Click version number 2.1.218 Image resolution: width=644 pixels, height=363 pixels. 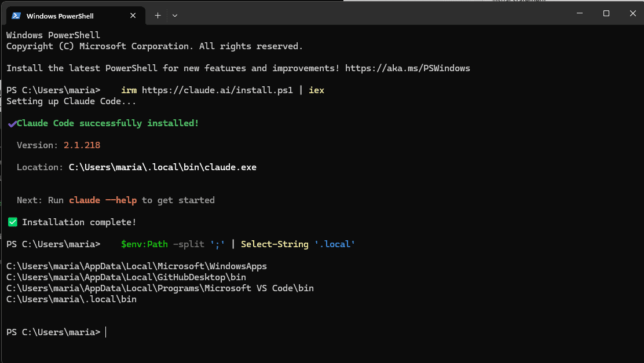point(82,145)
